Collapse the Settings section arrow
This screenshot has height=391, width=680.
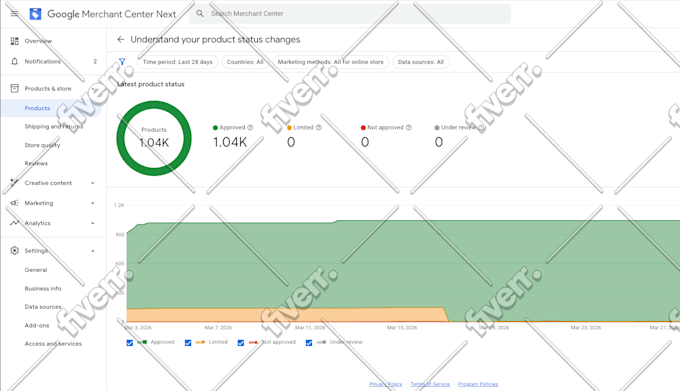point(93,251)
